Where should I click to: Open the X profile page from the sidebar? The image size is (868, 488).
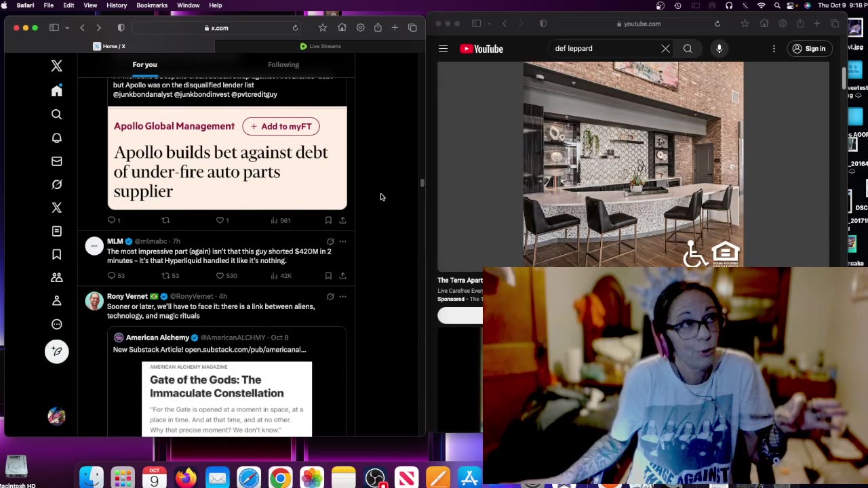[57, 300]
